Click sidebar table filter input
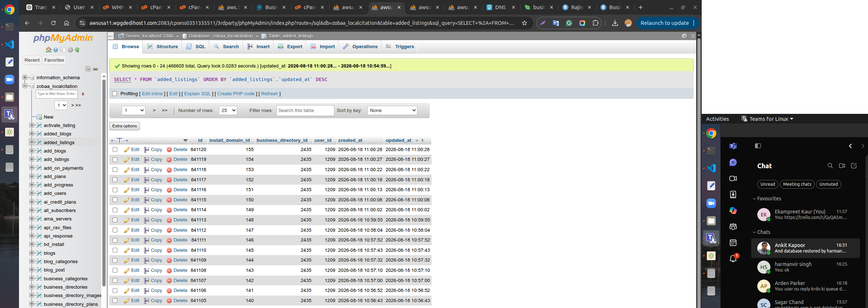868x308 pixels. coord(57,94)
